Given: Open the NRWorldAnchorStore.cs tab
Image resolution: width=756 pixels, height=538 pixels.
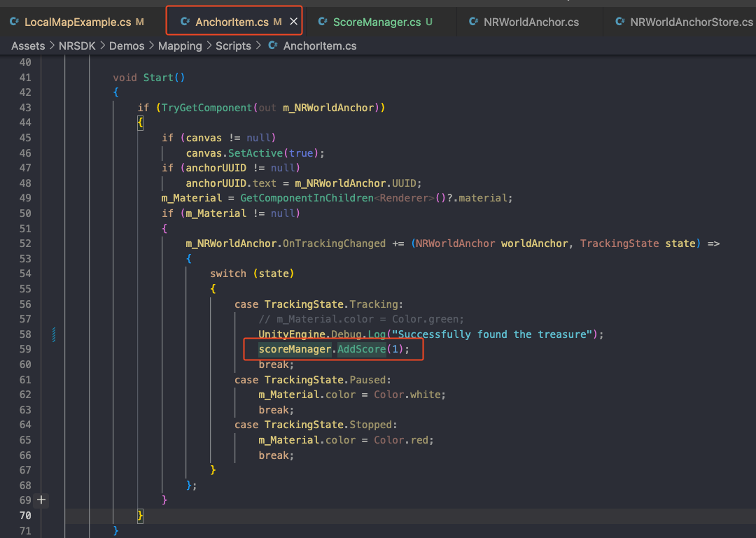Looking at the screenshot, I should point(691,22).
